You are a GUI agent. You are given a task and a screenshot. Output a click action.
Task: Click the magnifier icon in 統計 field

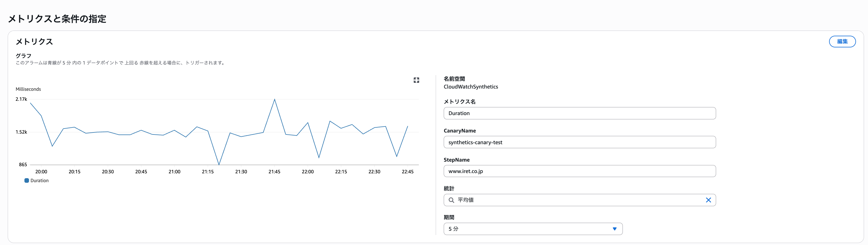click(451, 200)
